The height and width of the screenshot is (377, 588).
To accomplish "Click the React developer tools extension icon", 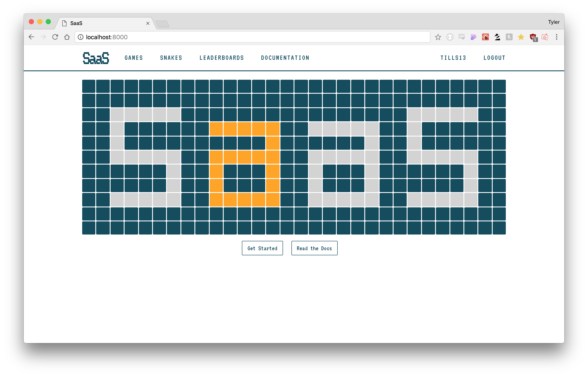I will [485, 37].
